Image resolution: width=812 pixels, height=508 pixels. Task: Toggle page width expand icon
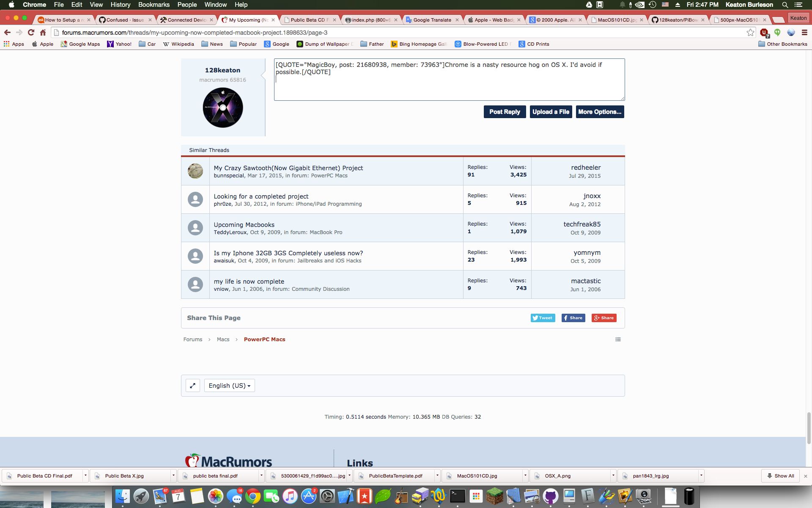[x=193, y=386]
